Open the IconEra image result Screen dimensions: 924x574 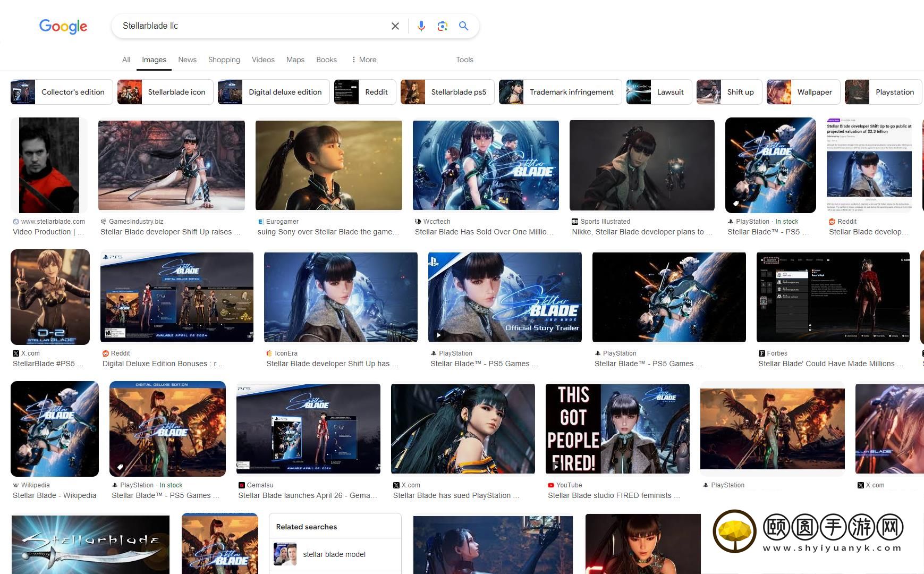coord(341,297)
